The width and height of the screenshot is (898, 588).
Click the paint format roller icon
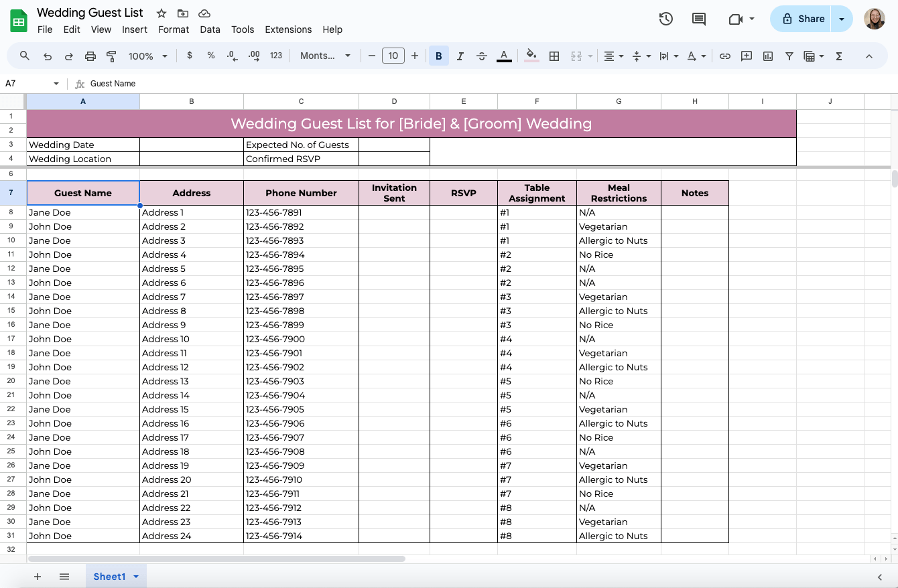pos(112,56)
